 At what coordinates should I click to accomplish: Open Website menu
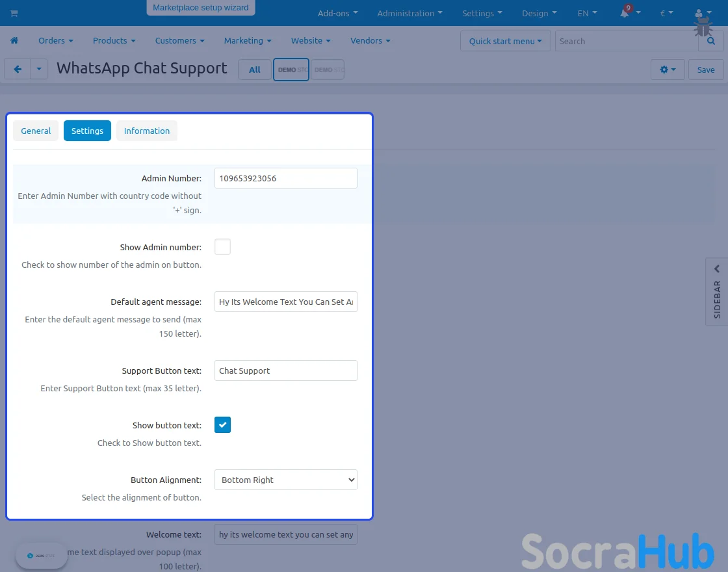311,40
